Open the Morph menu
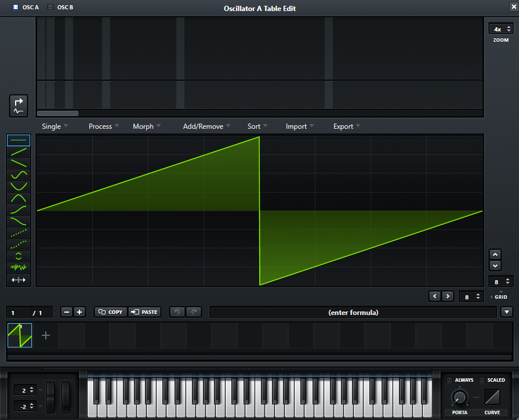Viewport: 519px width, 420px height. [x=146, y=126]
